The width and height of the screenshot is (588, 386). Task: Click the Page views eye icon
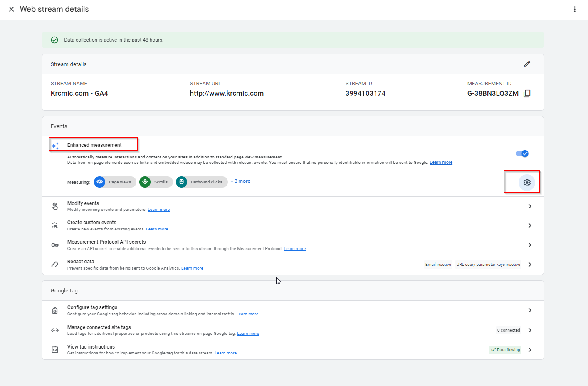point(100,182)
